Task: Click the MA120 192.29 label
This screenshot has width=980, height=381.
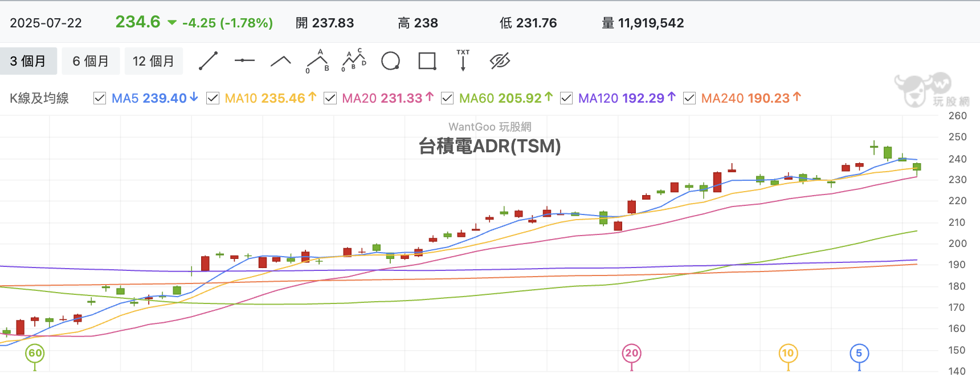Action: pos(627,98)
